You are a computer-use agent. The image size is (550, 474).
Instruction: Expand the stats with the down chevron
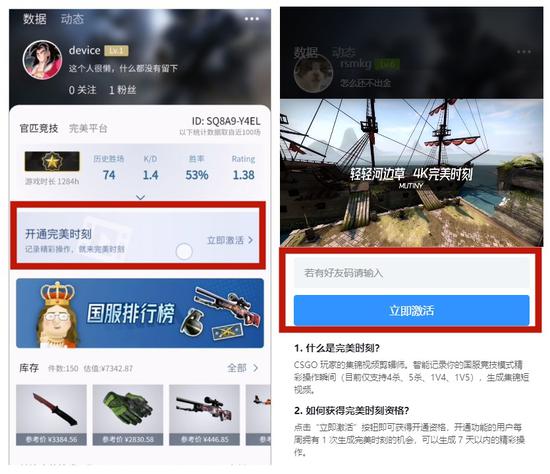coord(140,198)
